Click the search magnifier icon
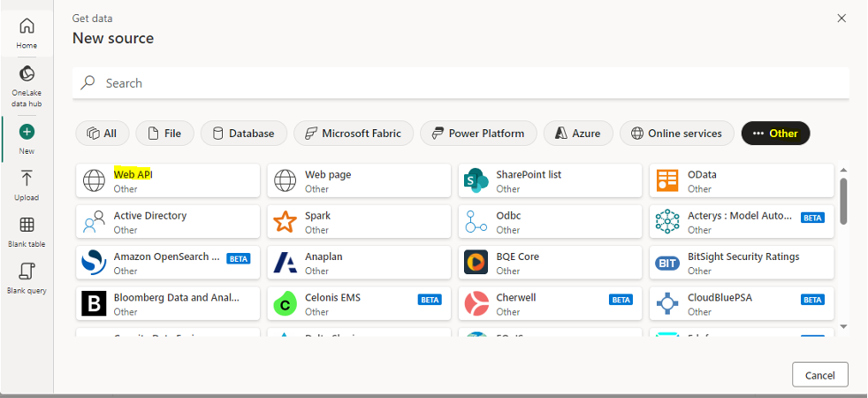This screenshot has width=868, height=398. point(88,83)
